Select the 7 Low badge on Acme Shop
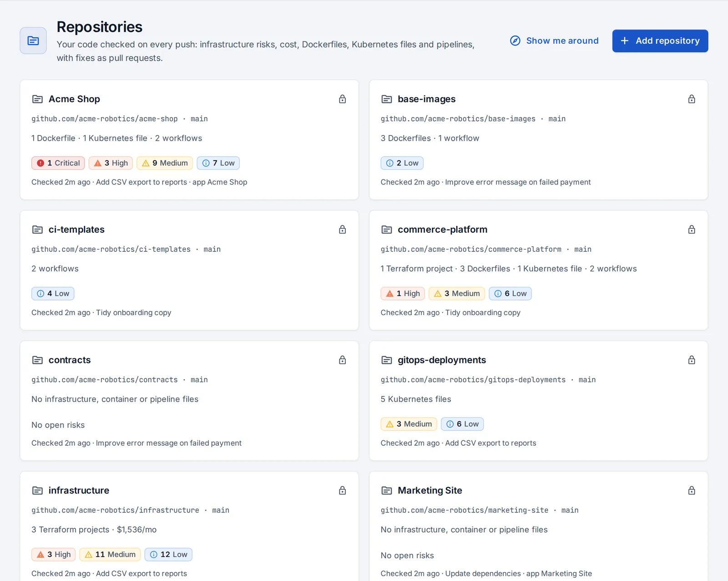The width and height of the screenshot is (728, 581). (218, 163)
